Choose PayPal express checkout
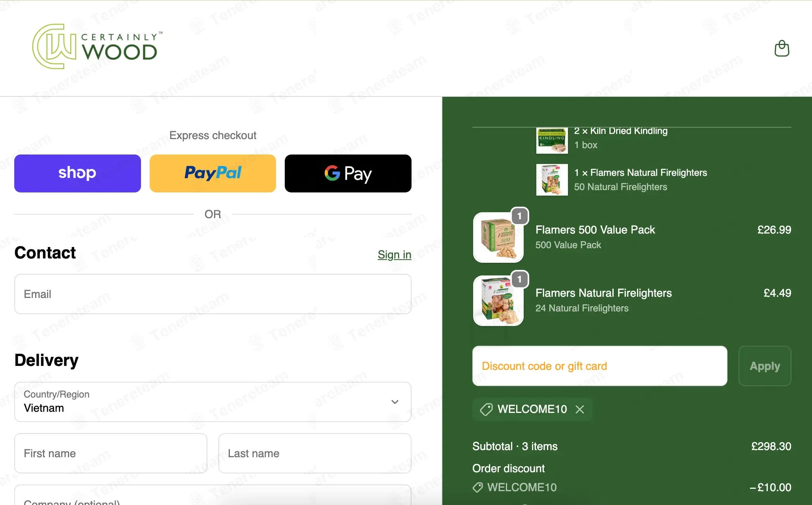This screenshot has width=812, height=505. pyautogui.click(x=213, y=173)
